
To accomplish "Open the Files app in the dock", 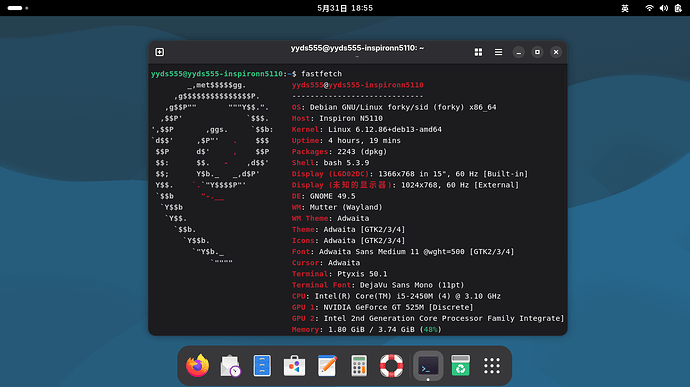I will [x=262, y=365].
